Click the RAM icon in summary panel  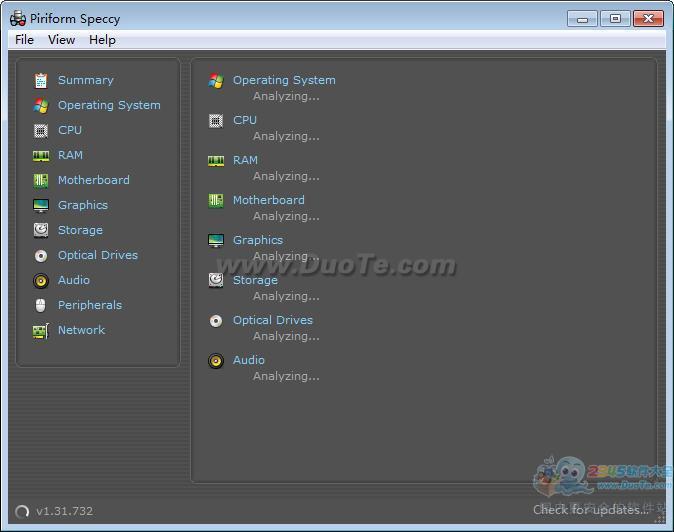tap(216, 161)
